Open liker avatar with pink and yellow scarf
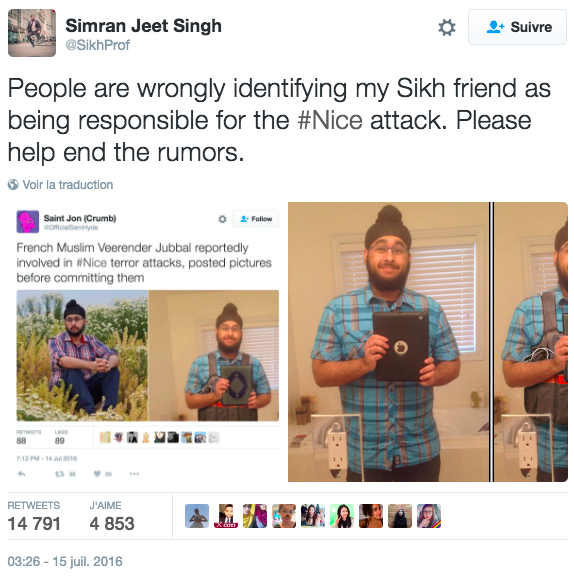Image resolution: width=574 pixels, height=579 pixels. coord(255,516)
